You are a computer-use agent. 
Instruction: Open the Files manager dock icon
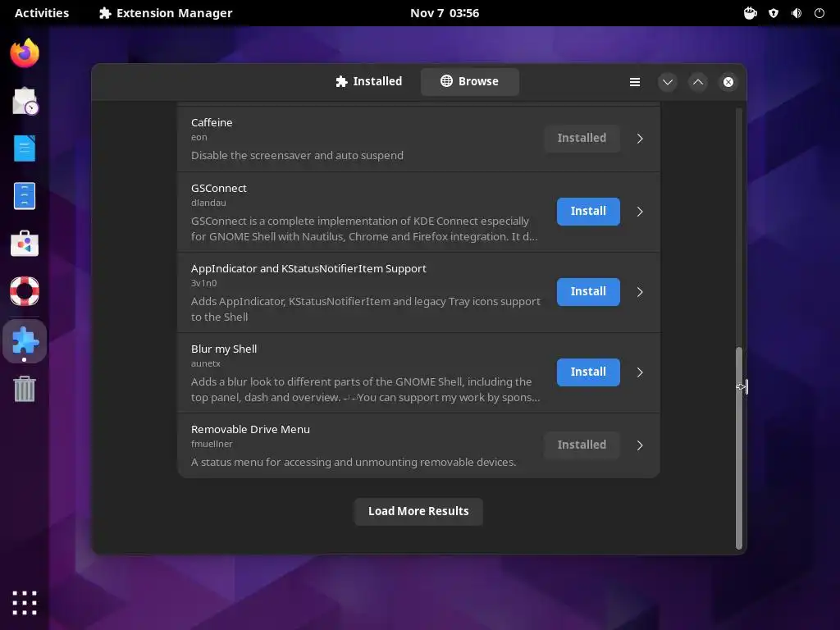tap(25, 196)
